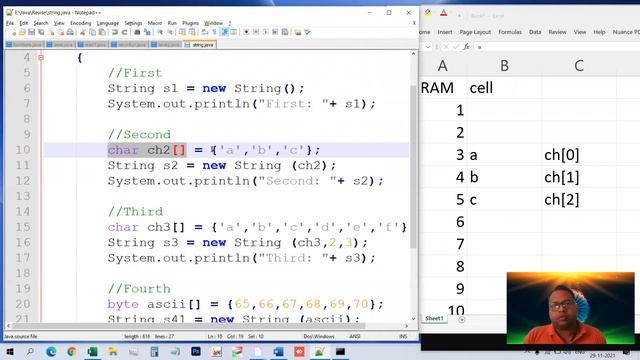Switch to Excel Data tab

[x=535, y=32]
